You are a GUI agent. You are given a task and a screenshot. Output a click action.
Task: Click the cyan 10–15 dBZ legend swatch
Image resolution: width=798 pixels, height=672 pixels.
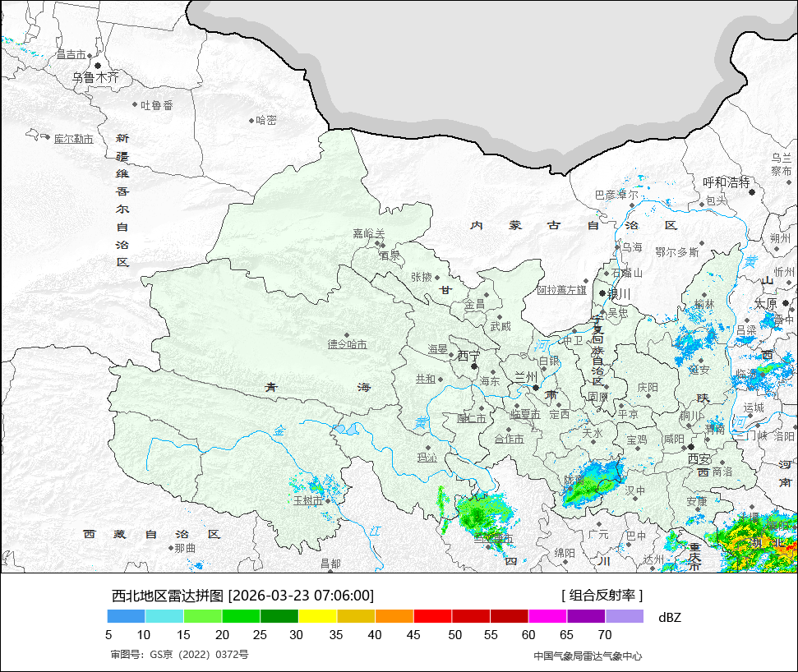tap(164, 616)
